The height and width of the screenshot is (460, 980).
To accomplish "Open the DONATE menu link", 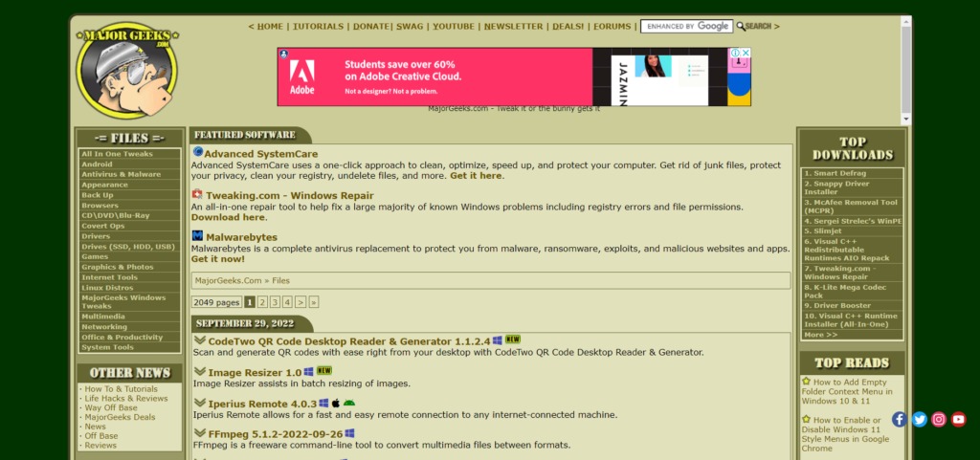I will point(372,26).
